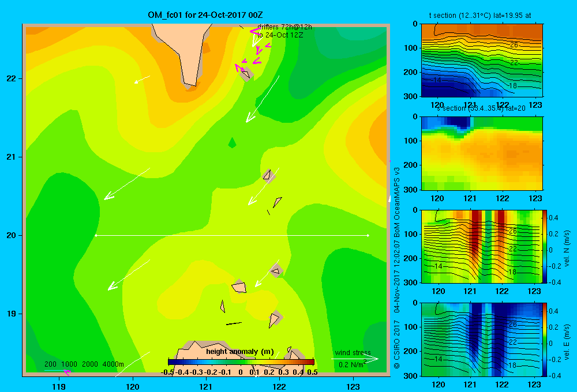The height and width of the screenshot is (392, 577).
Task: Click longitude label 122 on main map
Action: 279,386
